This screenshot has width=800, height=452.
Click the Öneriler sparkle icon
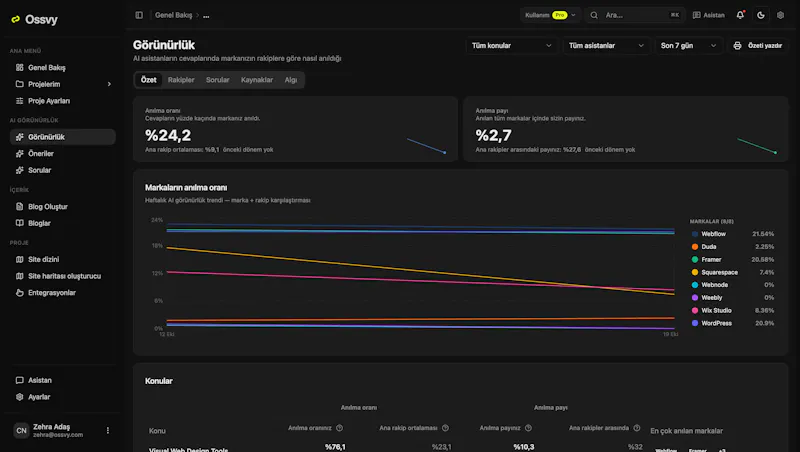click(x=19, y=154)
